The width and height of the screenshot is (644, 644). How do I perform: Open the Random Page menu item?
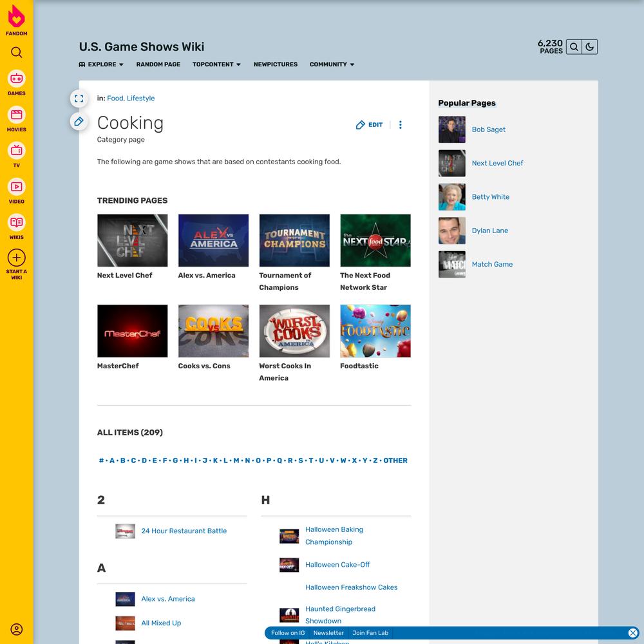tap(158, 64)
